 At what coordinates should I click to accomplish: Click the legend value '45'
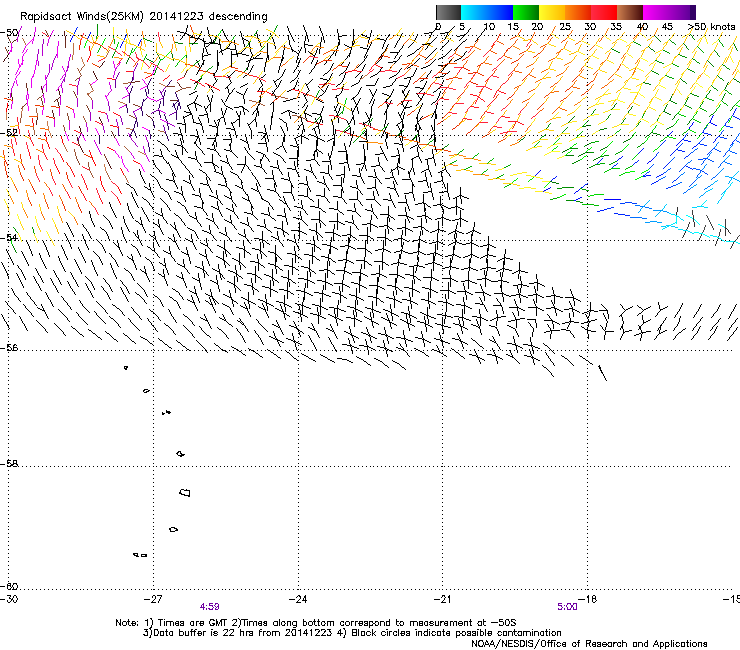pyautogui.click(x=667, y=27)
